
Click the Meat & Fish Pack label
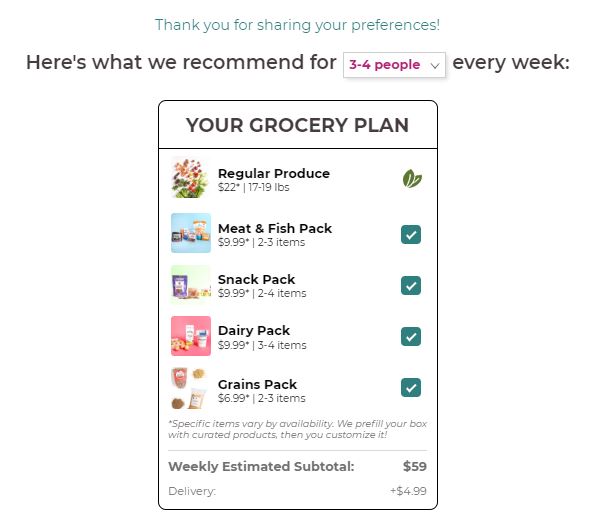tap(274, 228)
